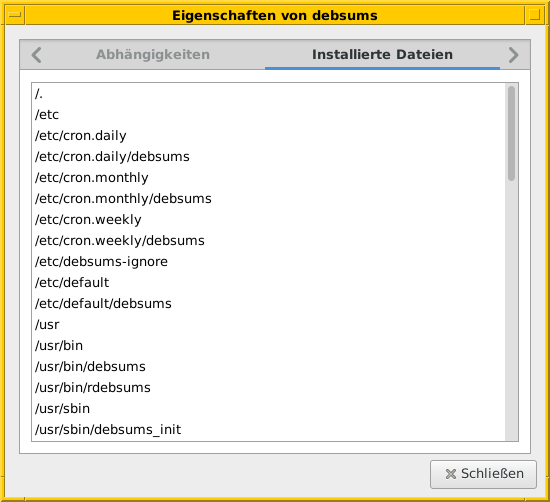Click '/usr/bin/rdebsums' line
550x502 pixels.
click(x=269, y=388)
